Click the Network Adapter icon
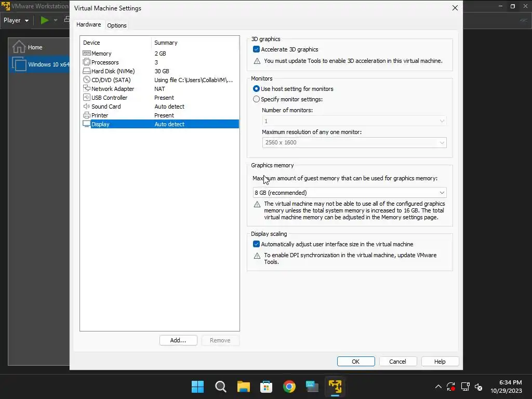Screen dimensions: 532x399 point(87,88)
